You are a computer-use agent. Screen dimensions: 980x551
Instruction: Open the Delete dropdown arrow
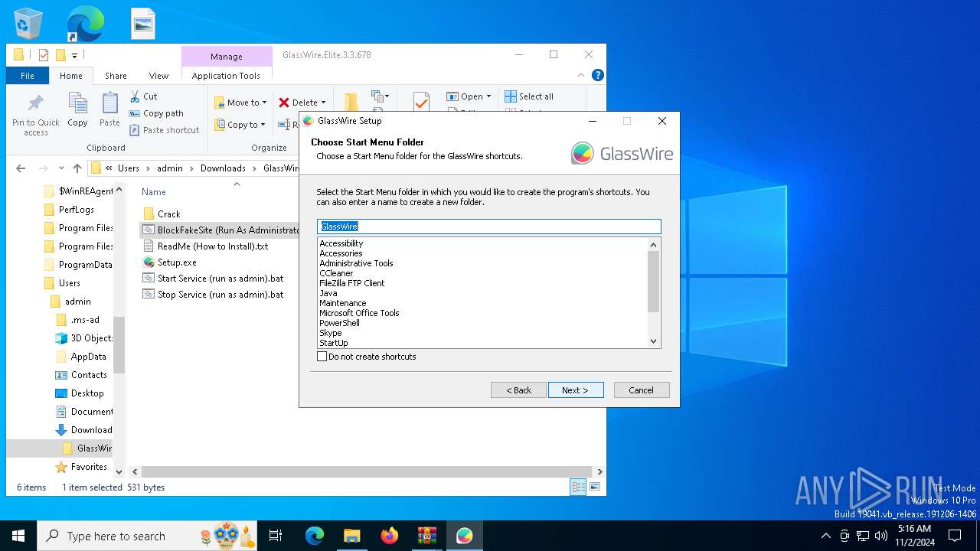[x=323, y=103]
